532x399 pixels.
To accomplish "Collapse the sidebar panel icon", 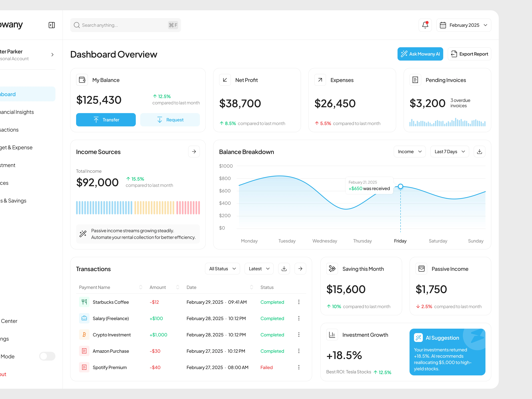I will tap(52, 25).
